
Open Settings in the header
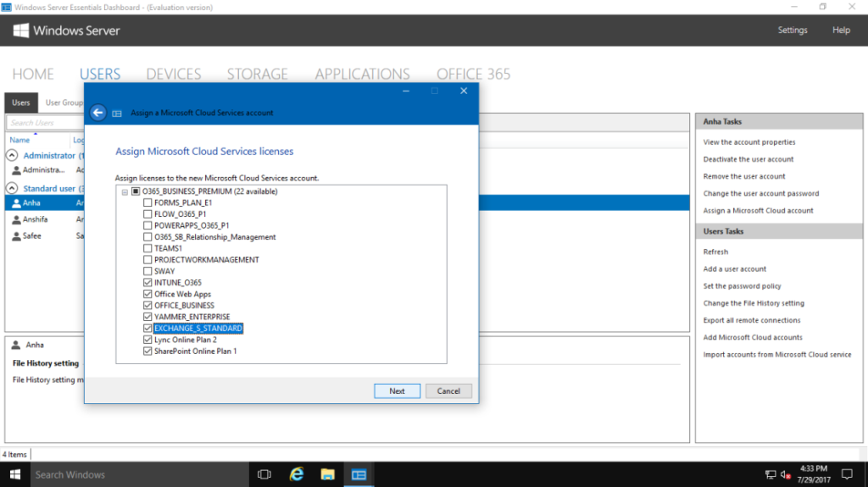(793, 30)
